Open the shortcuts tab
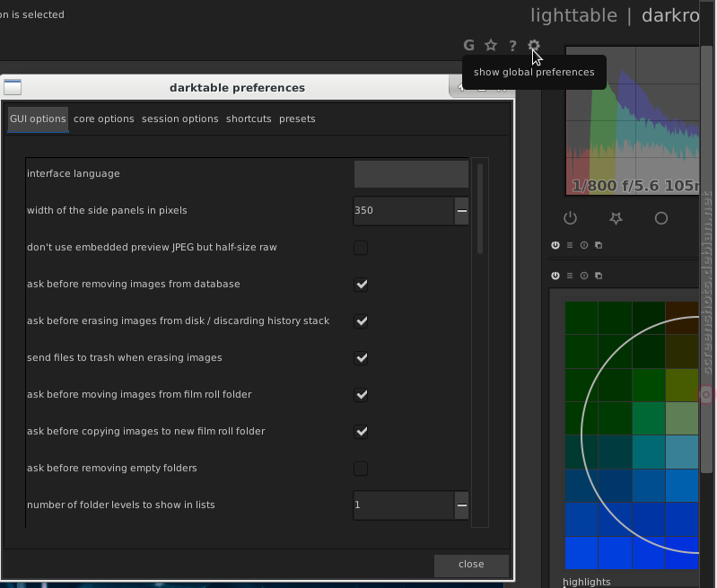717x588 pixels. [x=249, y=119]
